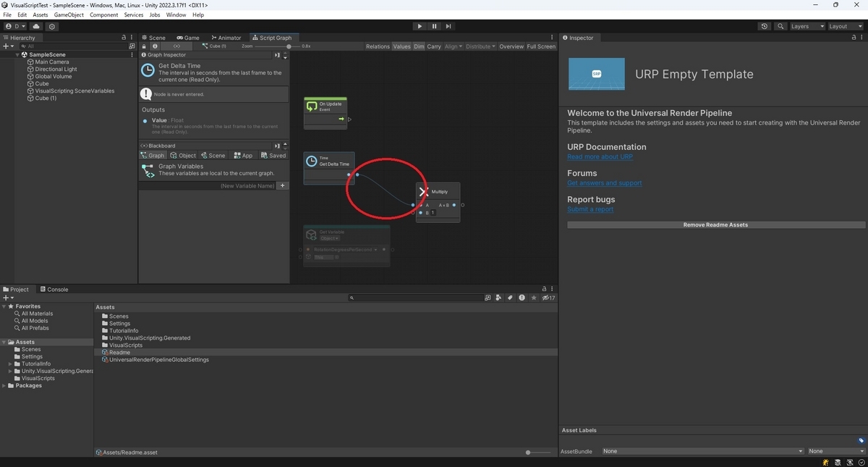
Task: Click the Overview button
Action: coord(511,46)
